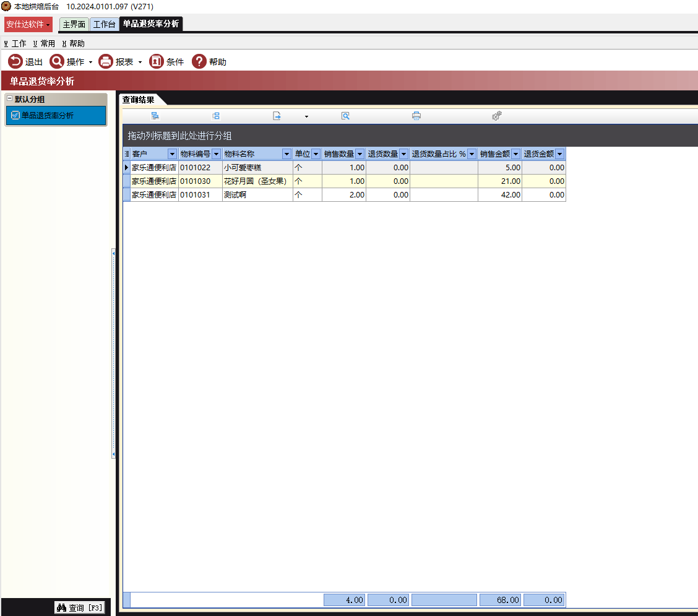Open the 帮助 menu in menu bar

click(74, 44)
